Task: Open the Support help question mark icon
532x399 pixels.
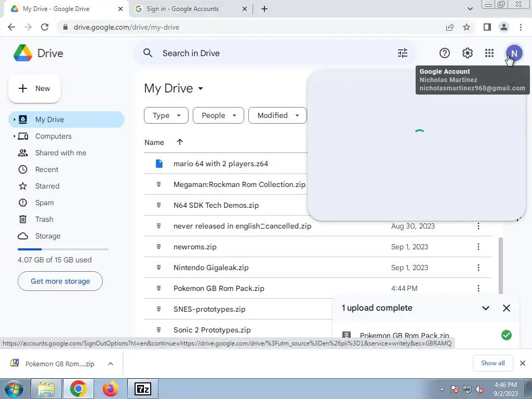Action: 445,53
